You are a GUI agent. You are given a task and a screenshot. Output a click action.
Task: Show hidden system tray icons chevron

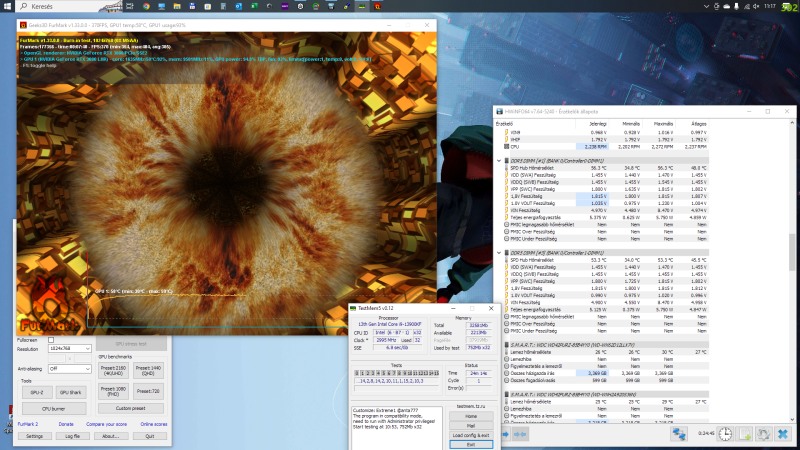(706, 6)
